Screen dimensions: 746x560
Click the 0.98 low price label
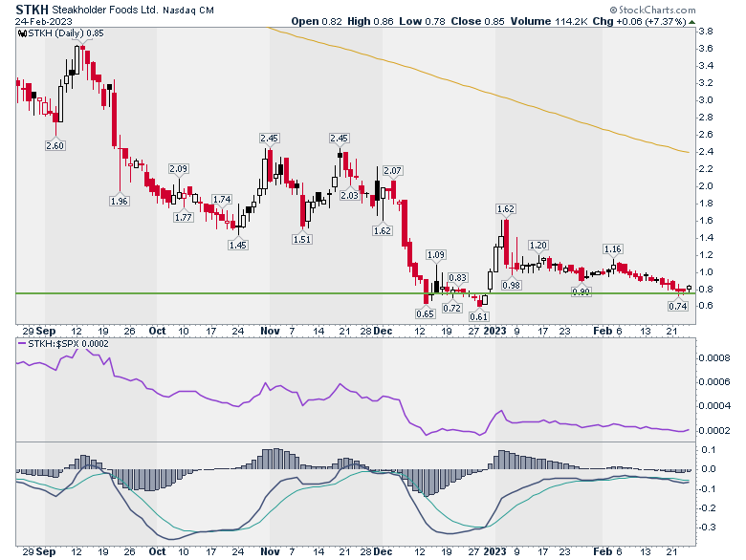512,285
